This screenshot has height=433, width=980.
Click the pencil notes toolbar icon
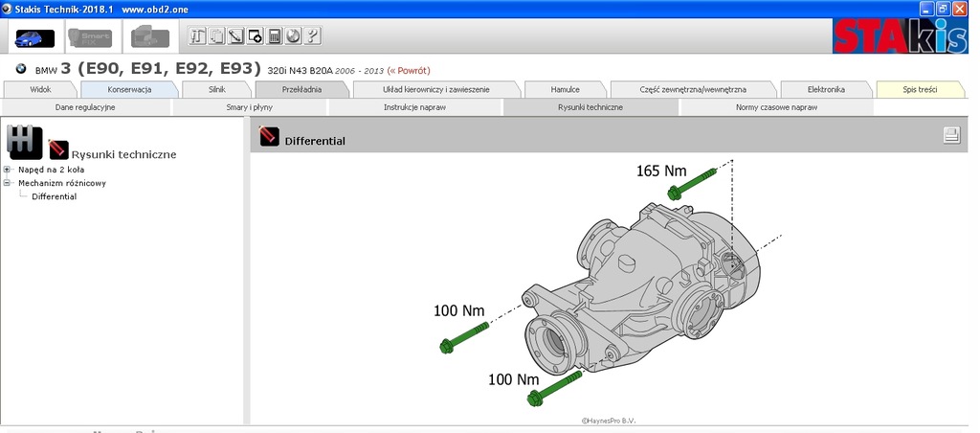pos(235,36)
